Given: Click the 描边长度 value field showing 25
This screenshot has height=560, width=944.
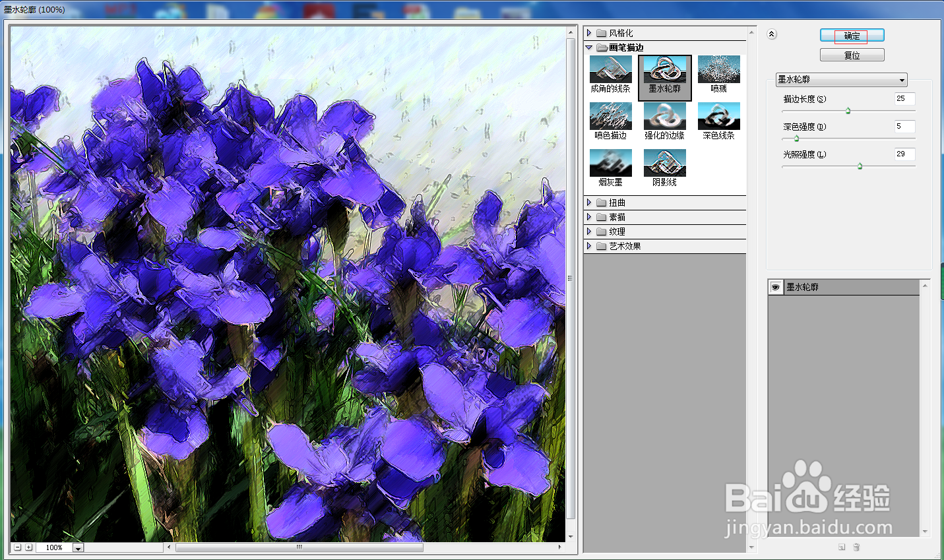Looking at the screenshot, I should pos(904,98).
